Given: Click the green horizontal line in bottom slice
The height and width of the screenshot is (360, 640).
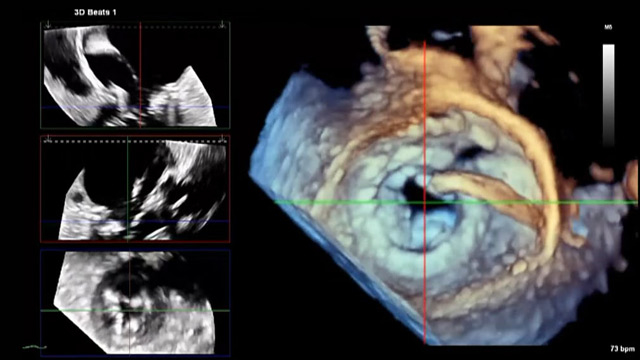Looking at the screenshot, I should [x=135, y=311].
